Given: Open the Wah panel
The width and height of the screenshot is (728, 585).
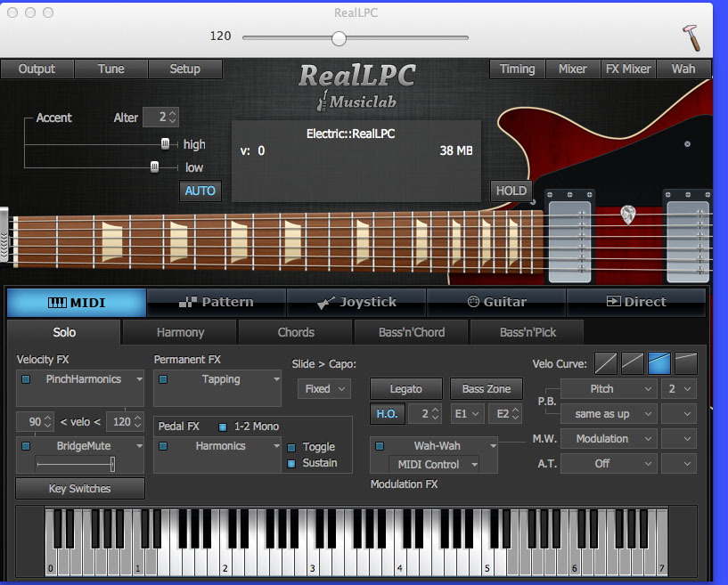Looking at the screenshot, I should 683,69.
